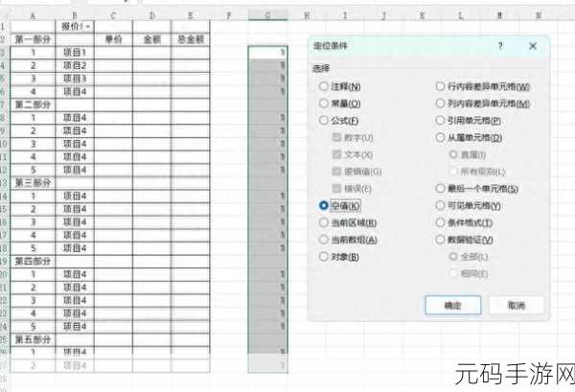
Task: Select column L header
Action: [x=461, y=15]
